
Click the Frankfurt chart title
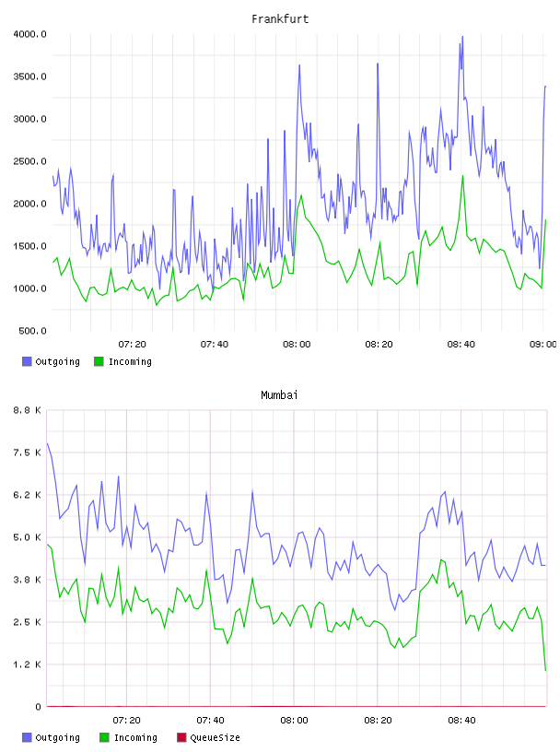(280, 19)
